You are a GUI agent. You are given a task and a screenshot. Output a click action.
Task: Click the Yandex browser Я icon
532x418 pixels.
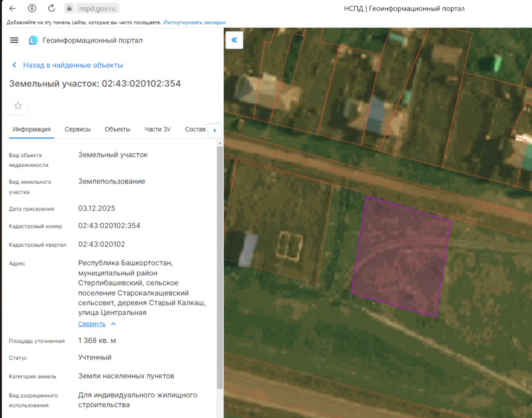coord(32,8)
